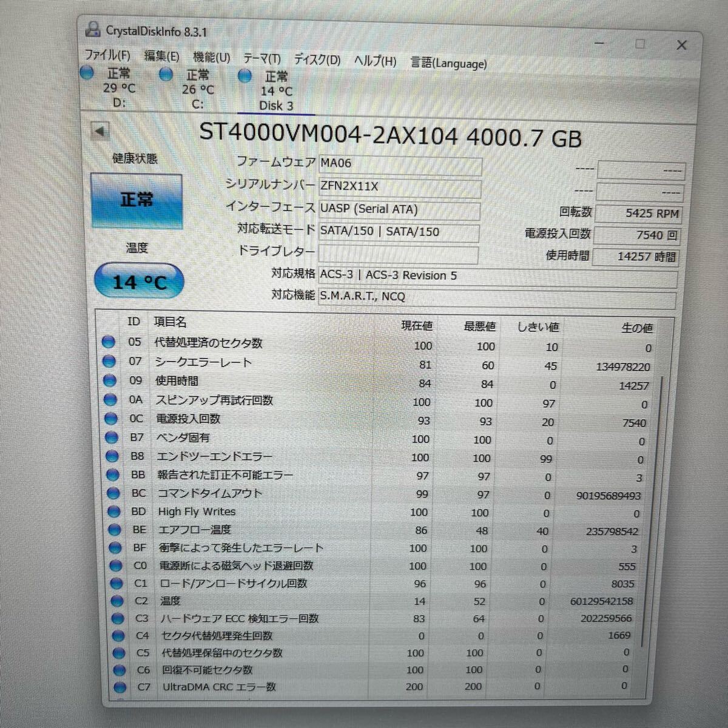This screenshot has height=728, width=728.
Task: Click the status circle for attribute C6
Action: click(120, 670)
